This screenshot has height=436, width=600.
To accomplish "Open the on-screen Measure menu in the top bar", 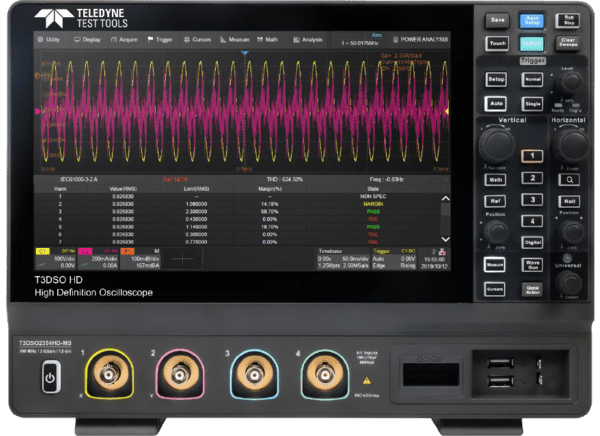I will 235,39.
